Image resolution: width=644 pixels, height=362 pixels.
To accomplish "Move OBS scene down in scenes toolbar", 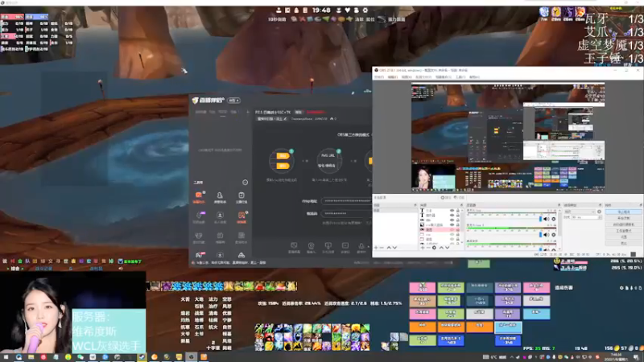I will click(394, 248).
